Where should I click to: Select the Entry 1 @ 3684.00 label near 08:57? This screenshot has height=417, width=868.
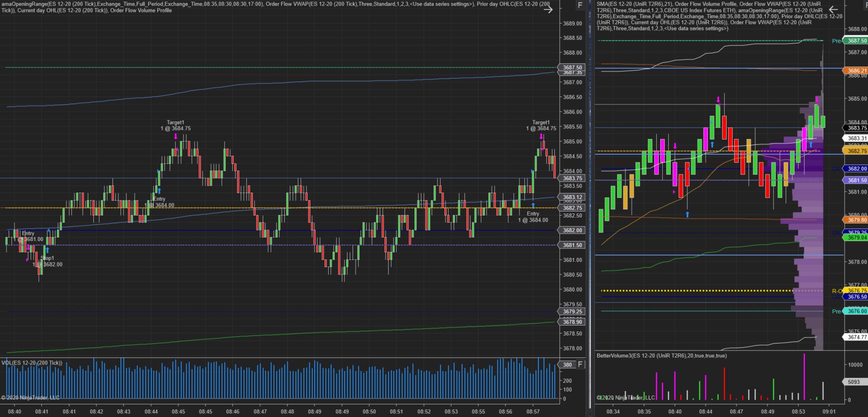coord(533,216)
